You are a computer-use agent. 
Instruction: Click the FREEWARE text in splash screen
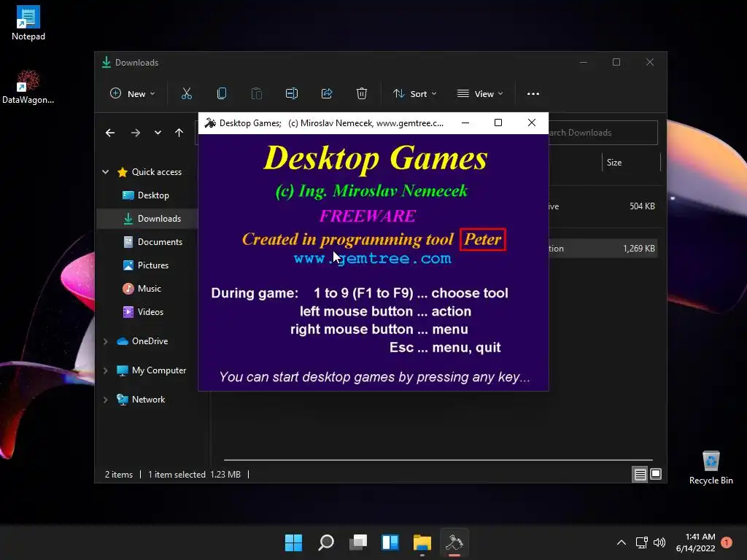(368, 216)
